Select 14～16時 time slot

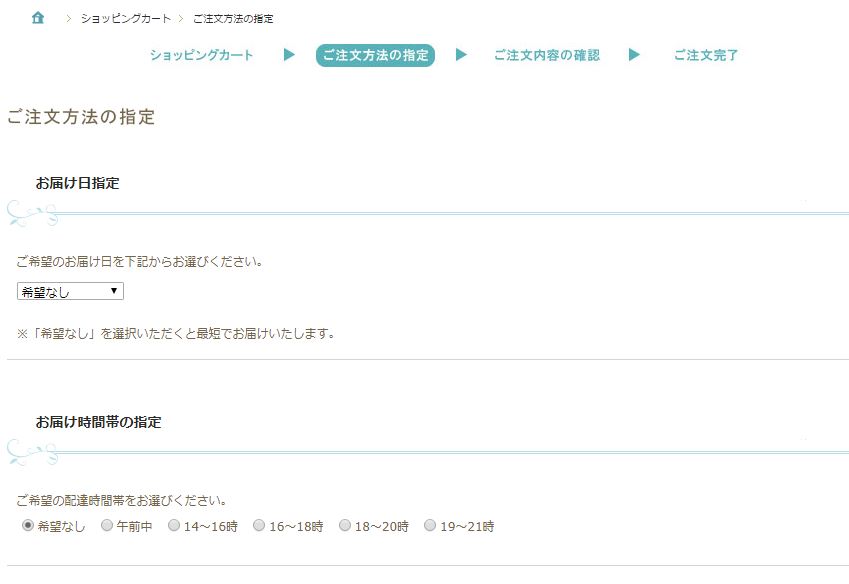tap(174, 525)
